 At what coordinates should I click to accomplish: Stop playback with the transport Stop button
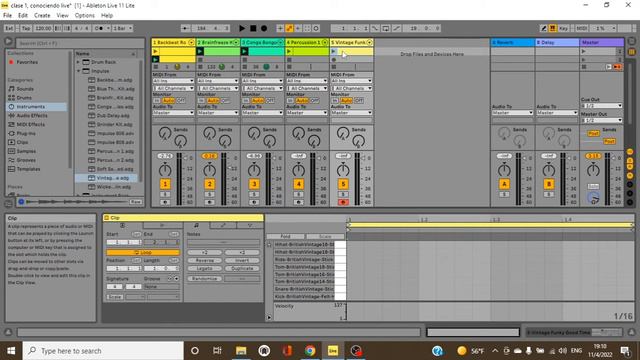pos(253,28)
